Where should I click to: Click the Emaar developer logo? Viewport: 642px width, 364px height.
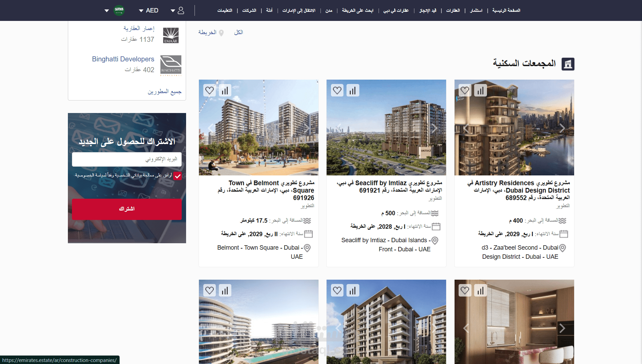point(171,35)
